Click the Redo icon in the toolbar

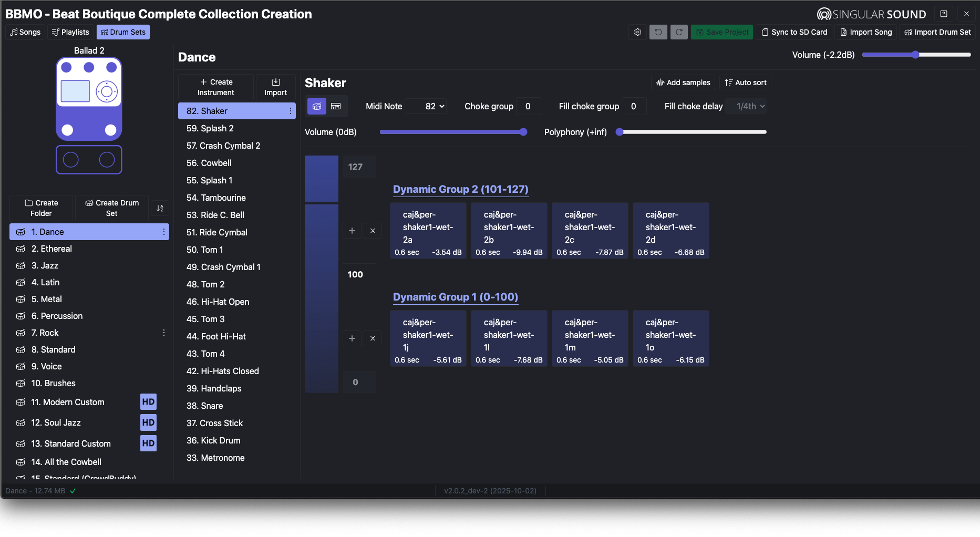point(679,32)
